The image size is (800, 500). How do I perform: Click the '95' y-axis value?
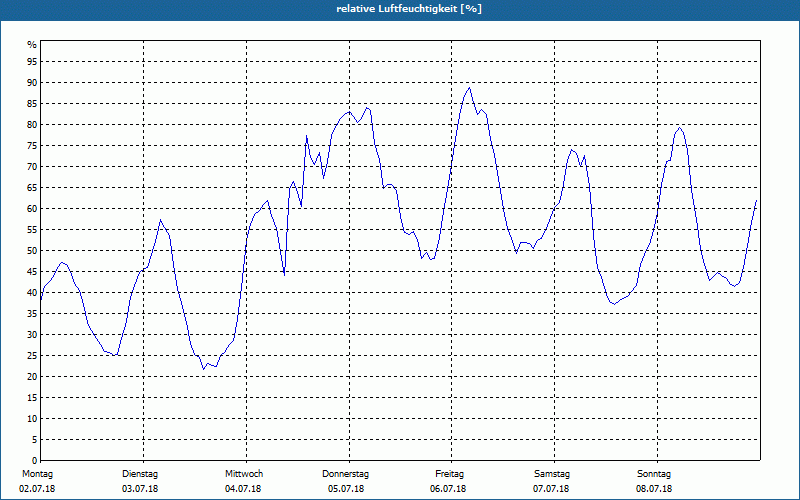32,62
